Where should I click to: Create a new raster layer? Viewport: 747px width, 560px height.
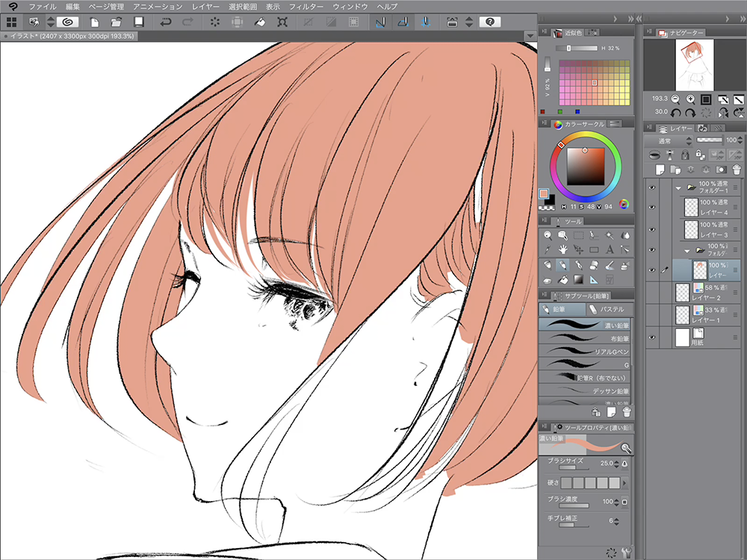(x=660, y=169)
